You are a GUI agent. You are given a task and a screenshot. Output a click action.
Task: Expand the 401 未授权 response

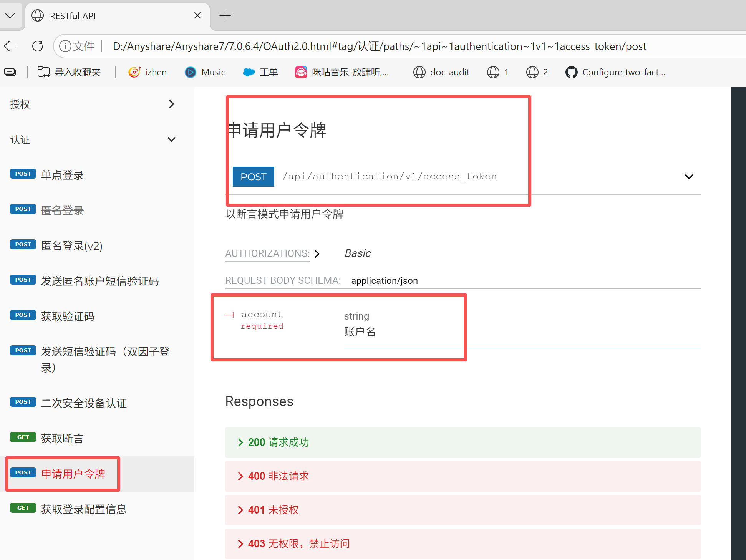[x=463, y=510]
